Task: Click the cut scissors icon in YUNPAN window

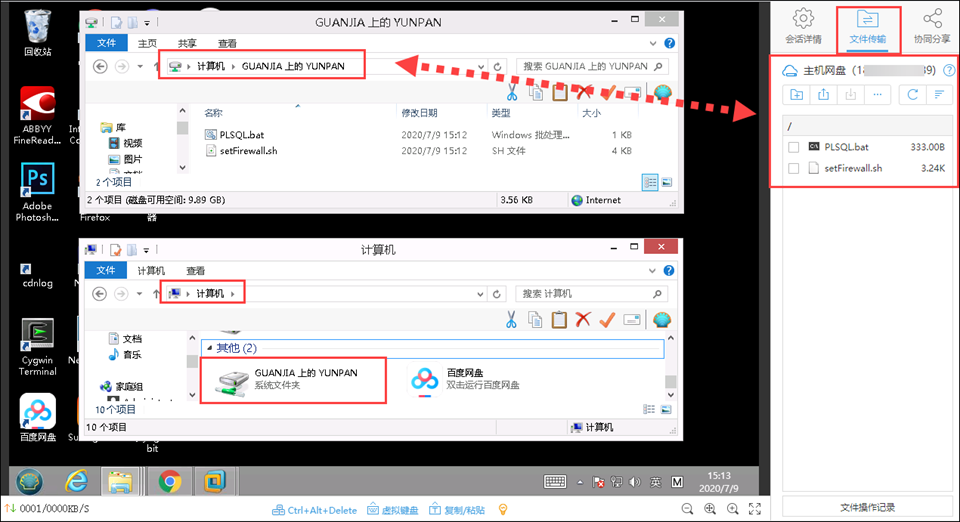Action: click(512, 92)
